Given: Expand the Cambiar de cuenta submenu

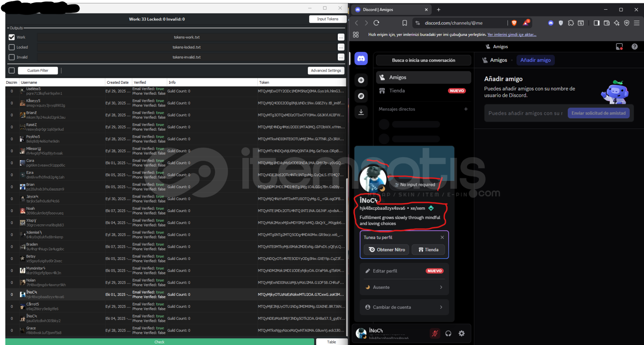Looking at the screenshot, I should tap(404, 307).
